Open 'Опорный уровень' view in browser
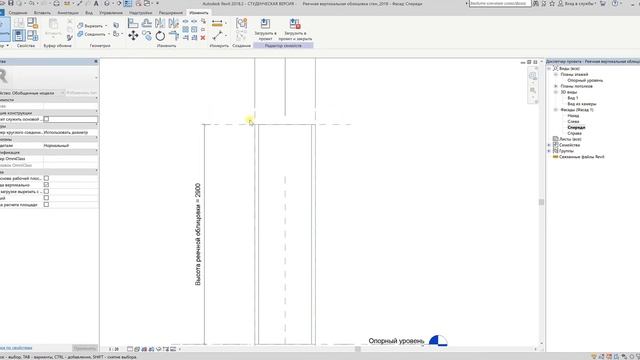The height and width of the screenshot is (360, 640). click(585, 80)
